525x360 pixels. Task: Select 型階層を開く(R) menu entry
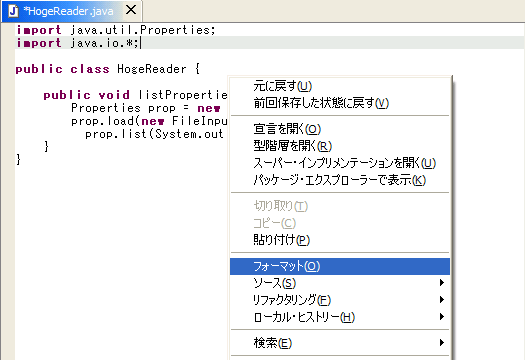pyautogui.click(x=340, y=146)
